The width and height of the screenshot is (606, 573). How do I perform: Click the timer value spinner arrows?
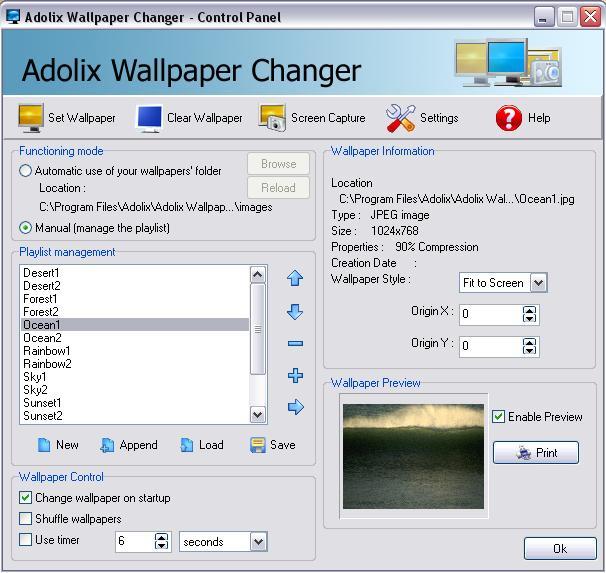click(x=161, y=541)
